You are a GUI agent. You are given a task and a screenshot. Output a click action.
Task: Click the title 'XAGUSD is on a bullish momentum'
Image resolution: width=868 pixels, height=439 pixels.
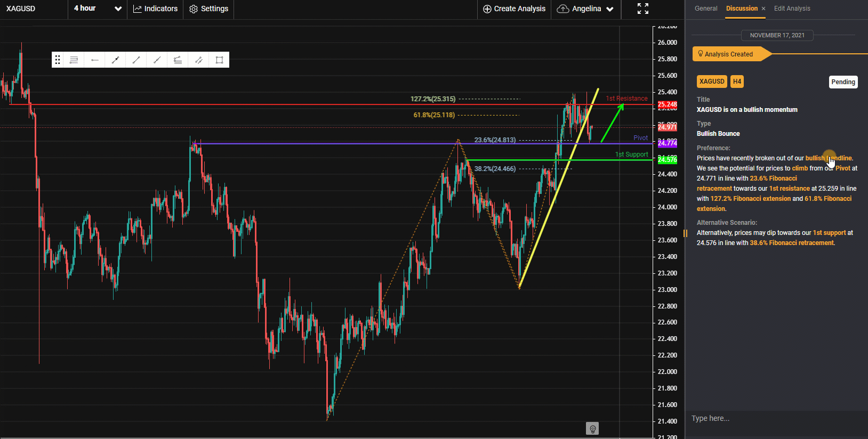tap(747, 110)
